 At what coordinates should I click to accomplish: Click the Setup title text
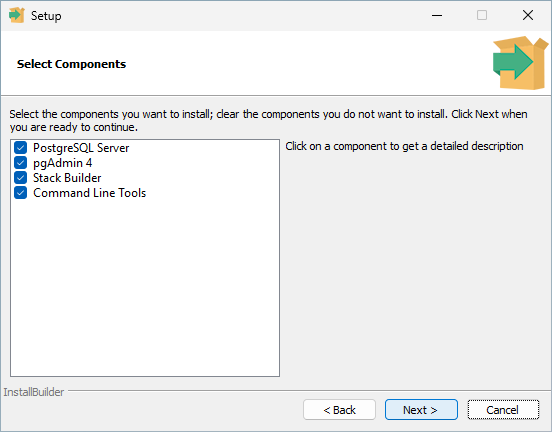pyautogui.click(x=46, y=16)
